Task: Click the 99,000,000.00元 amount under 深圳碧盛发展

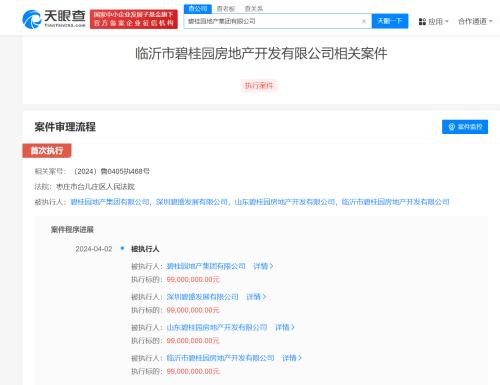Action: tap(193, 310)
